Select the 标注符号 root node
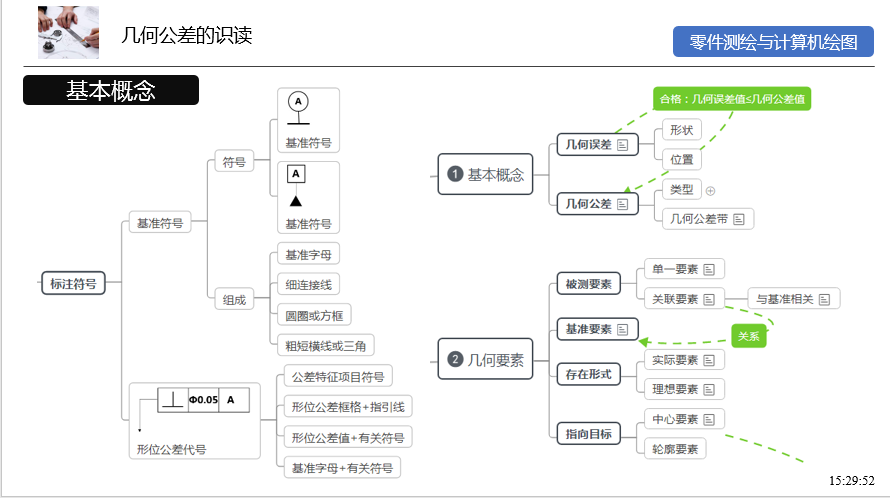 pyautogui.click(x=73, y=283)
